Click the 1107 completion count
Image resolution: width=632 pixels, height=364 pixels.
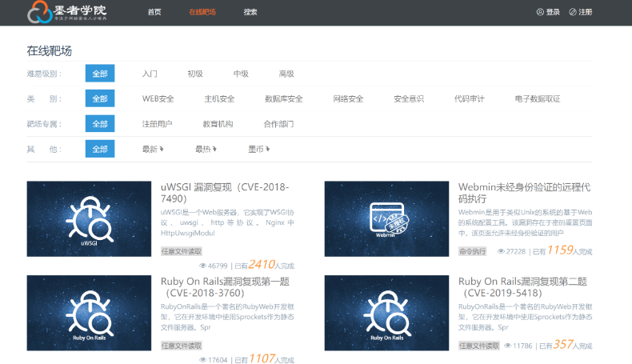pos(262,358)
